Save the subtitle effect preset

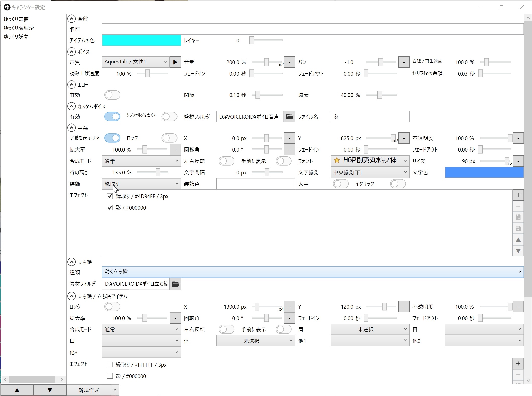tap(518, 229)
